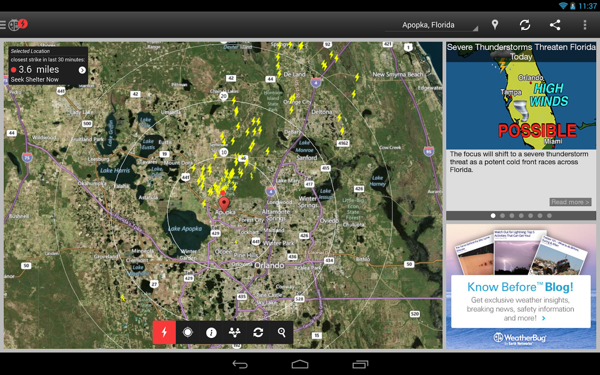Tap the Orlando city label on map
This screenshot has height=375, width=600.
[269, 265]
